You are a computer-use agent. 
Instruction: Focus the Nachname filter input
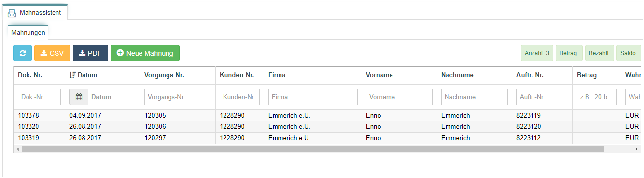[475, 97]
